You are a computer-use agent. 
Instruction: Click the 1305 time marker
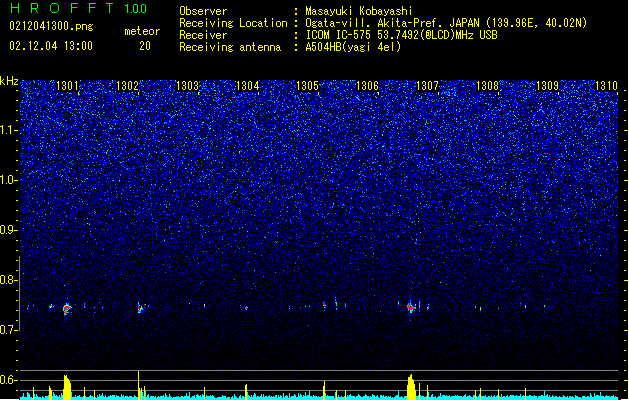point(307,86)
